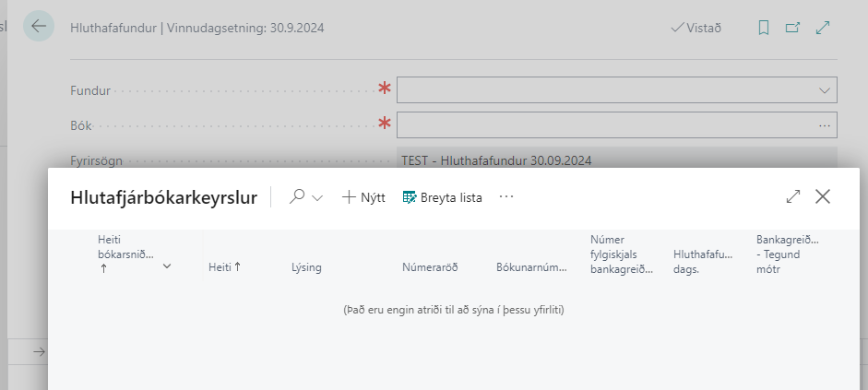The image size is (868, 390).
Task: Open Heiti bókarsnið column dropdown arrow
Action: click(167, 266)
